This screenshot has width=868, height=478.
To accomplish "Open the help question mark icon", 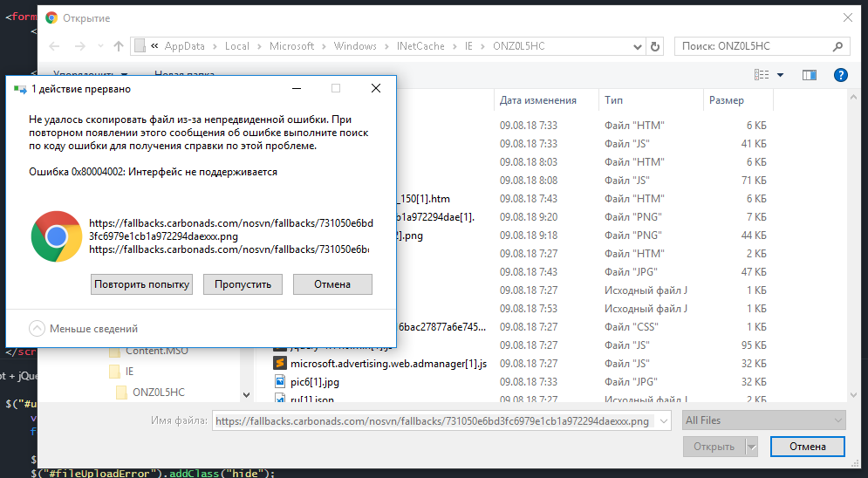I will coord(841,76).
